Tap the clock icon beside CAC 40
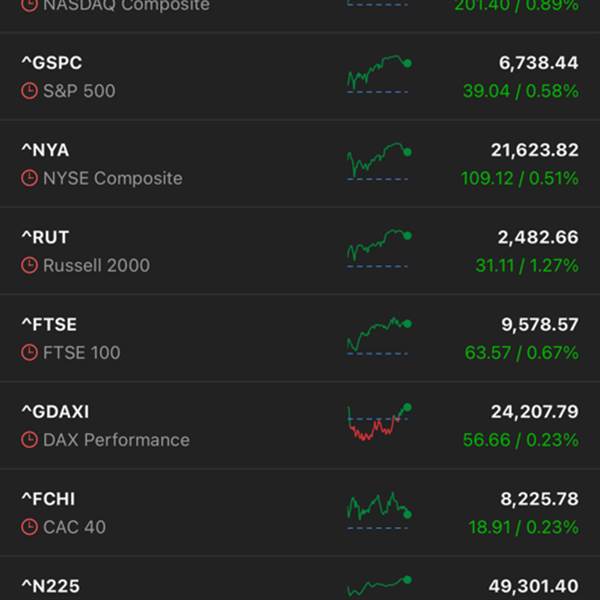The height and width of the screenshot is (600, 600). 29,527
